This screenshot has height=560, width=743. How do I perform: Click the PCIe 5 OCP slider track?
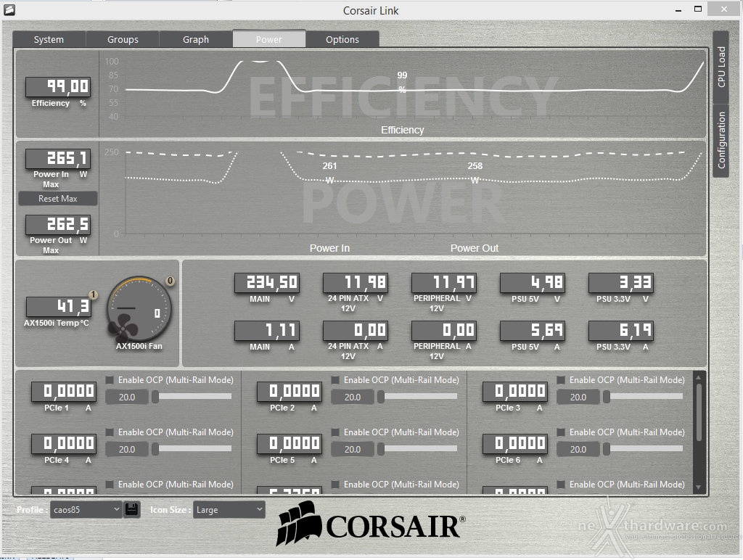[419, 448]
